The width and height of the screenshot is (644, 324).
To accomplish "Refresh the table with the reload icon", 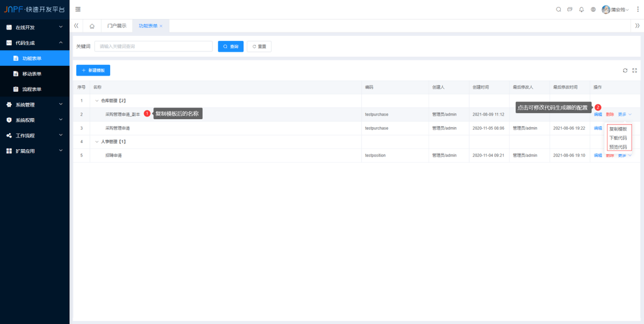I will [625, 70].
